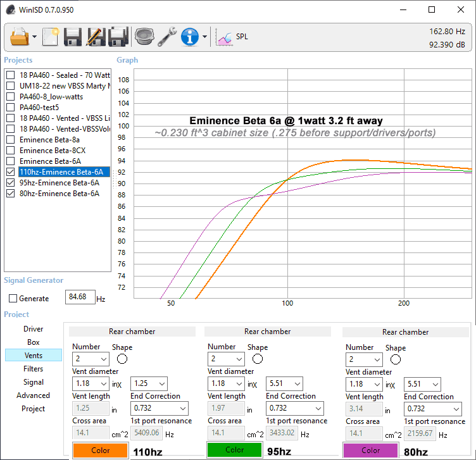Switch to the Box tab
This screenshot has height=460, width=476.
tap(34, 342)
